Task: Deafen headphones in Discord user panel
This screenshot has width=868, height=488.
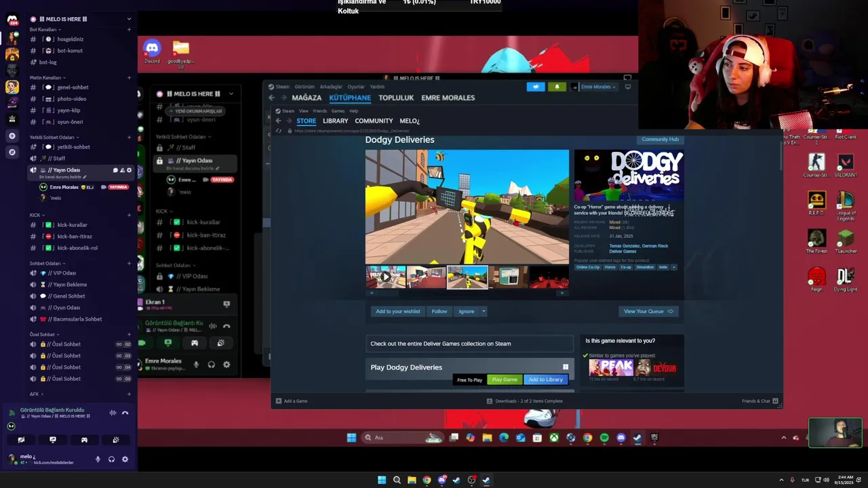Action: [x=111, y=460]
